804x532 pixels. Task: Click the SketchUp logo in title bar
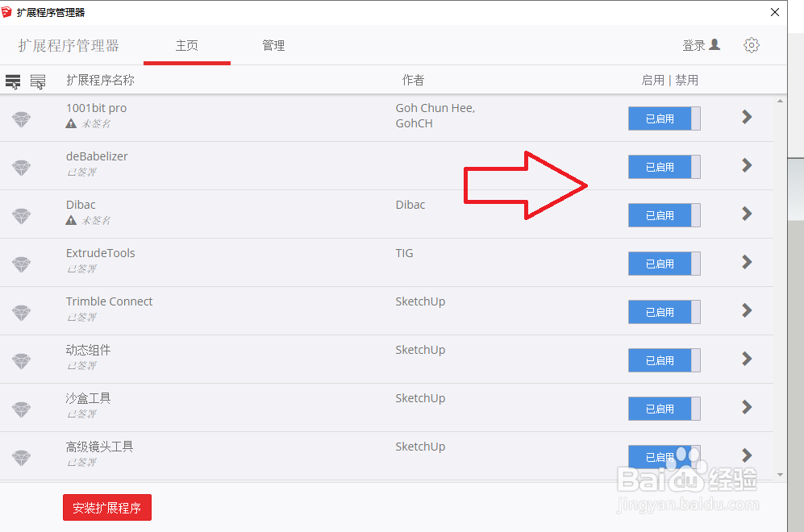pos(6,12)
